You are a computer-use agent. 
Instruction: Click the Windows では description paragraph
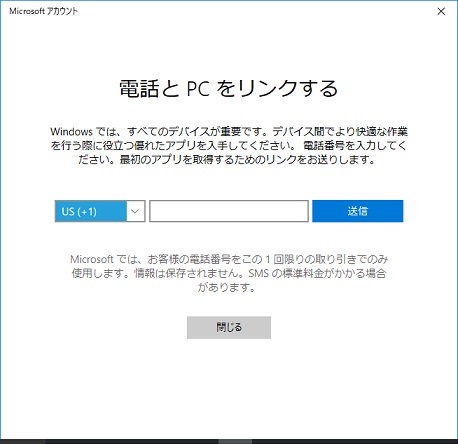229,146
